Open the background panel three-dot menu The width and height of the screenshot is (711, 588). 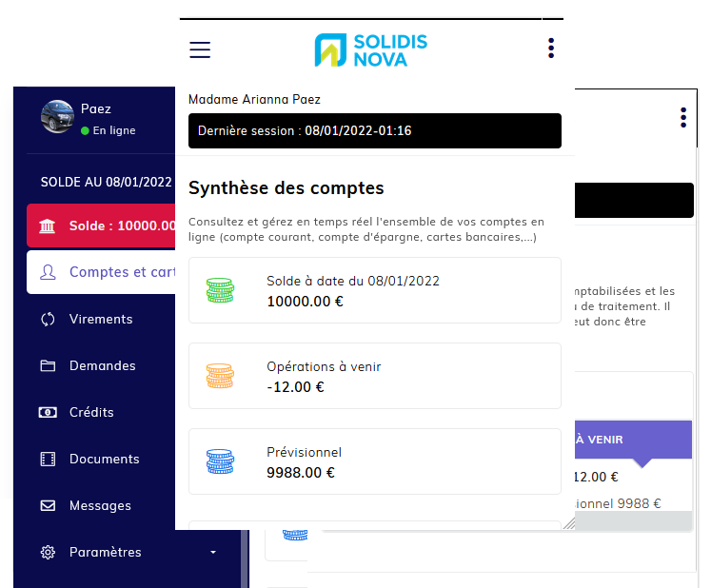(682, 117)
